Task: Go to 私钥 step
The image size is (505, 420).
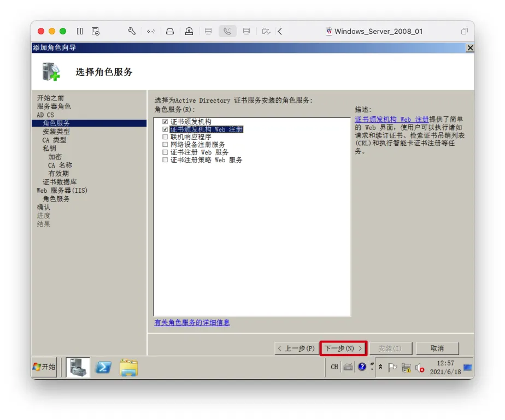Action: (49, 149)
